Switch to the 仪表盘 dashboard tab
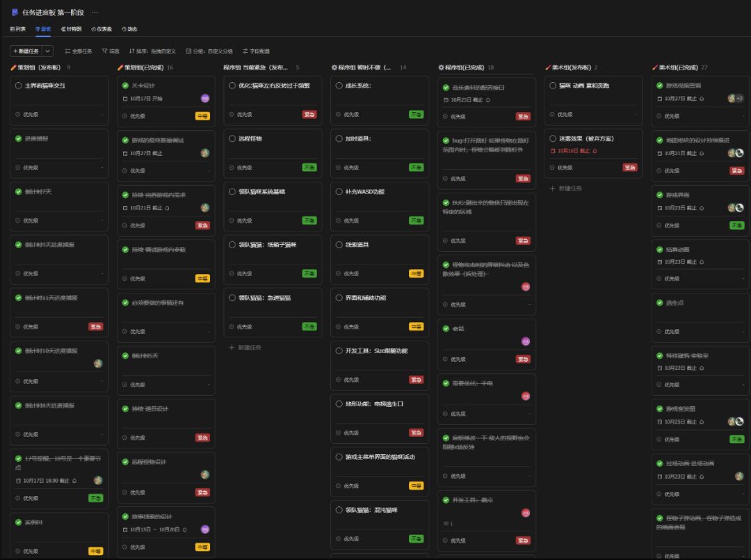Screen dimensions: 751x560 click(102, 29)
